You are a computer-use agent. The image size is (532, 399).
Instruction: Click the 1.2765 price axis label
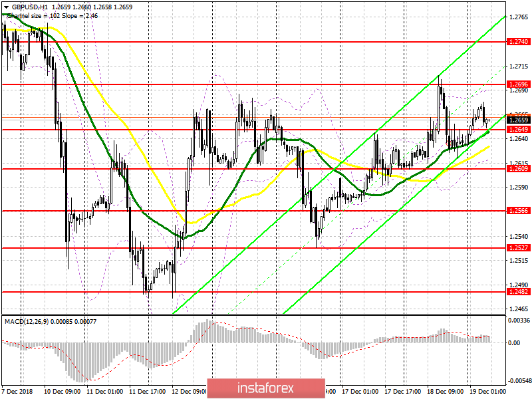(x=519, y=17)
